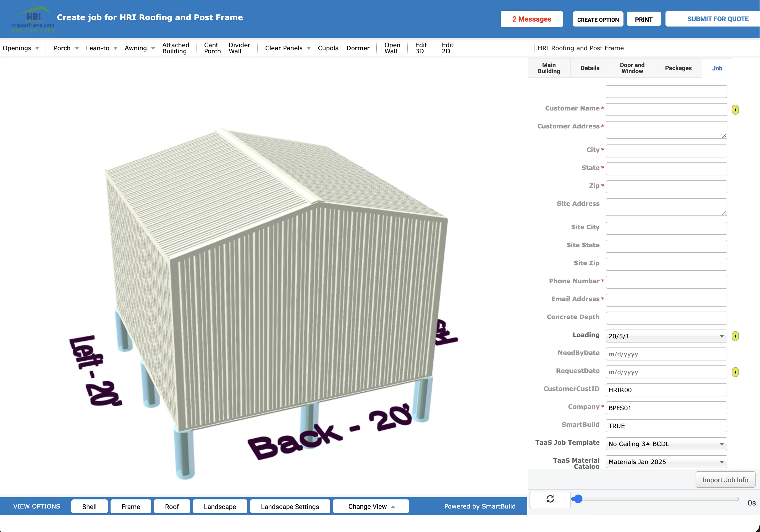Switch to the Main Building tab
The image size is (760, 532).
coord(549,68)
